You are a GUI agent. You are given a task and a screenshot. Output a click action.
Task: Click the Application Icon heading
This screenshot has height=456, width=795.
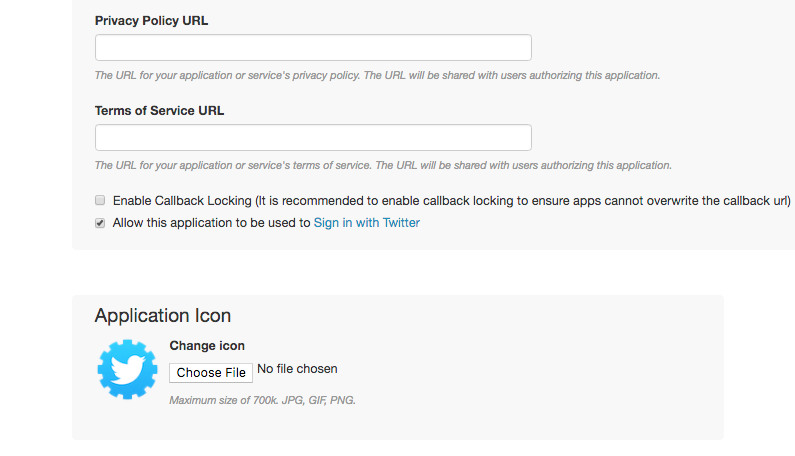tap(163, 315)
